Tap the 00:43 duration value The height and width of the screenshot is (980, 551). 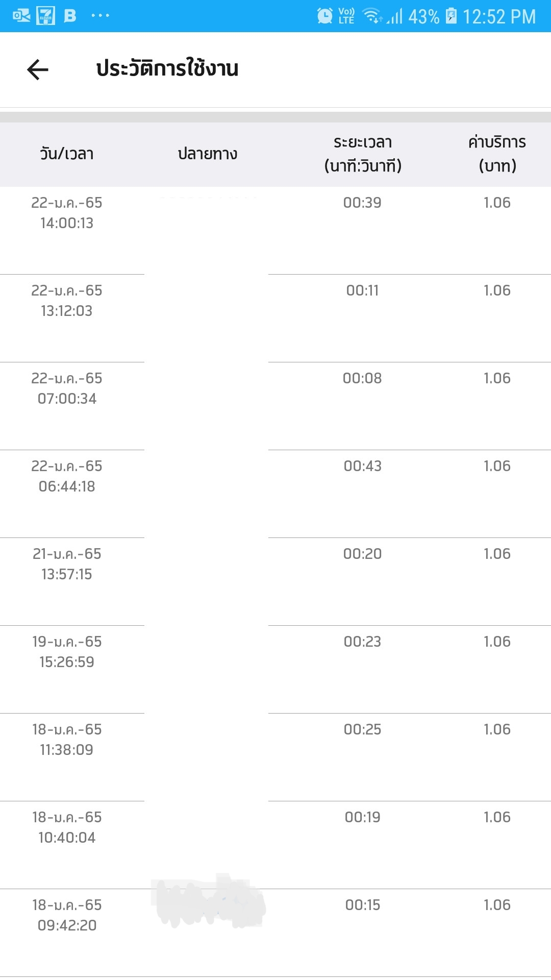click(362, 466)
